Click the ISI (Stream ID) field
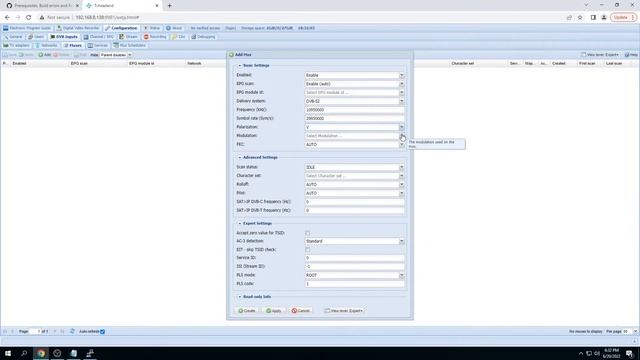This screenshot has width=640, height=360. [354, 267]
